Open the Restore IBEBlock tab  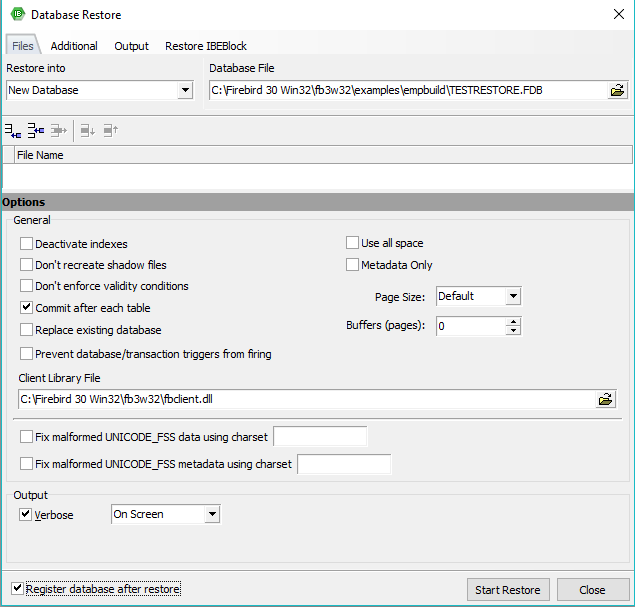[206, 46]
